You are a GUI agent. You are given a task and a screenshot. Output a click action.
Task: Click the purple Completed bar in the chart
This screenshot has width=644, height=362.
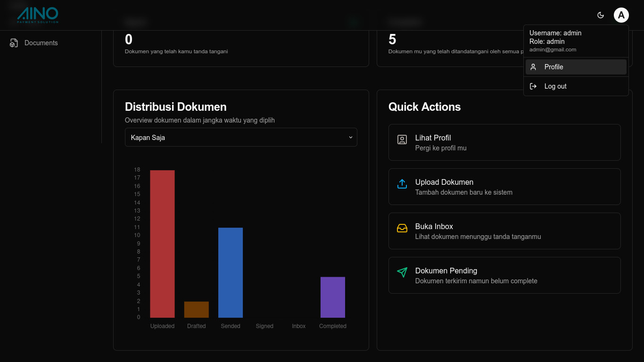click(x=332, y=297)
